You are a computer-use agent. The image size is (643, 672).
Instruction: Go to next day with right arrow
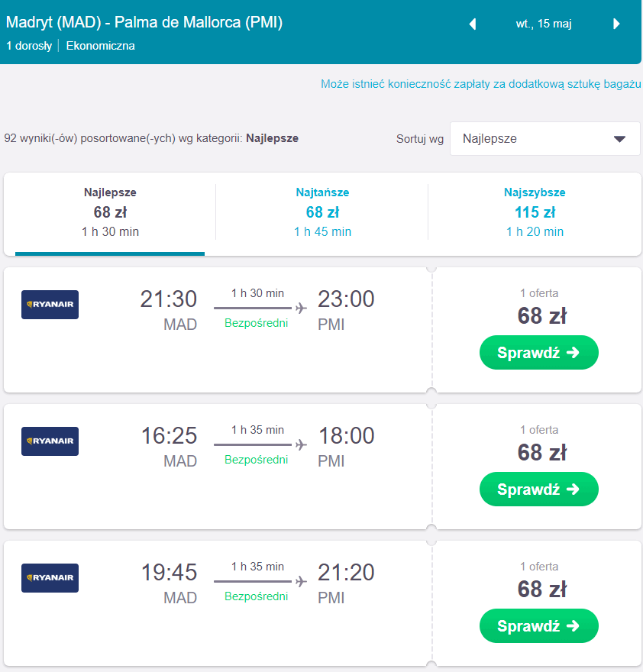pyautogui.click(x=616, y=24)
